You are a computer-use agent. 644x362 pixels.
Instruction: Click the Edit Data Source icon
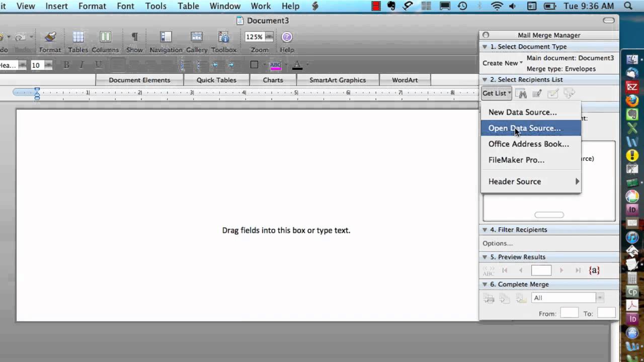(537, 94)
